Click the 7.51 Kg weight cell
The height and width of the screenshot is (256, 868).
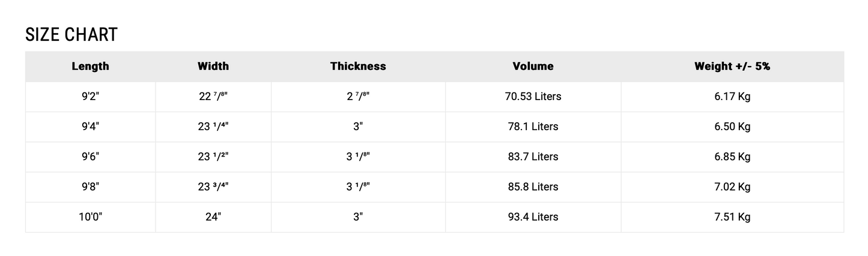732,216
